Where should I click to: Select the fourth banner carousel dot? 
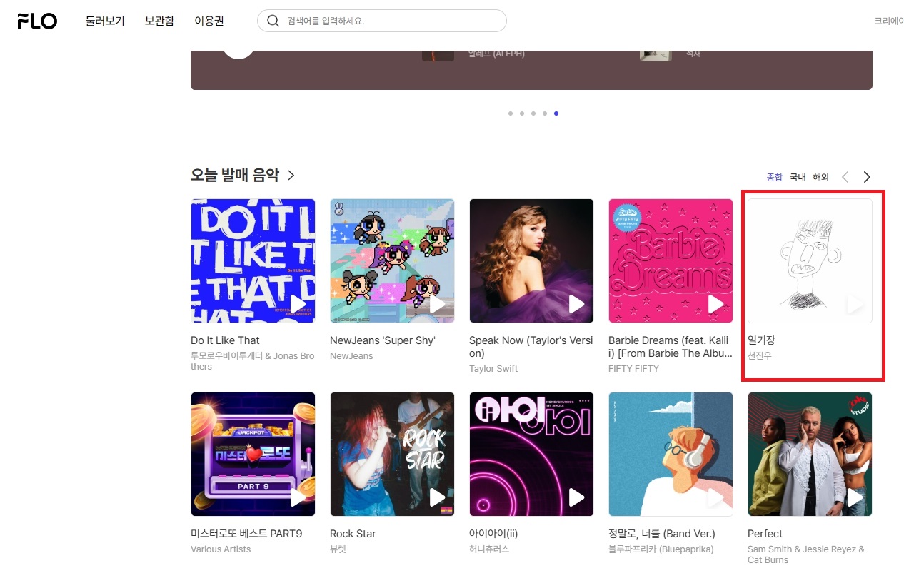[x=545, y=113]
